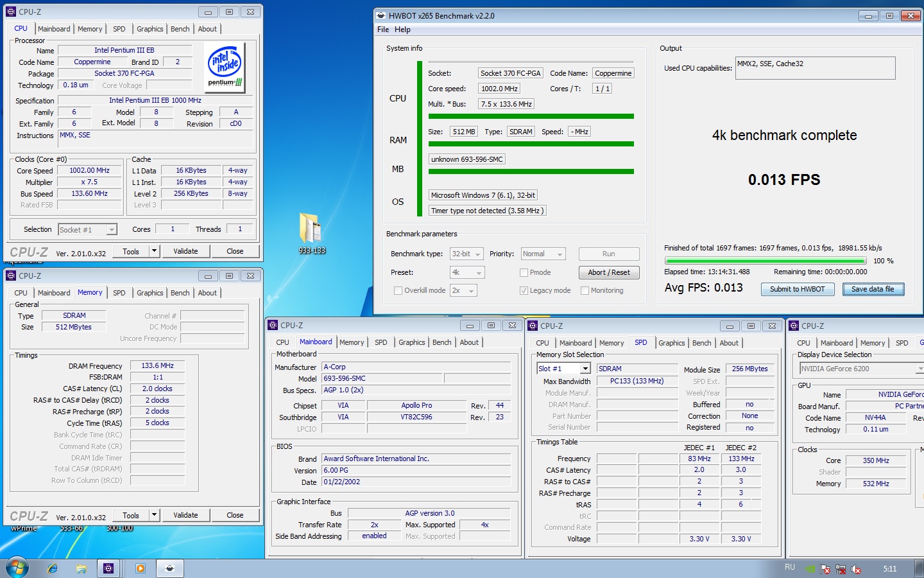
Task: Enable the Overkill mode checkbox
Action: tap(398, 290)
